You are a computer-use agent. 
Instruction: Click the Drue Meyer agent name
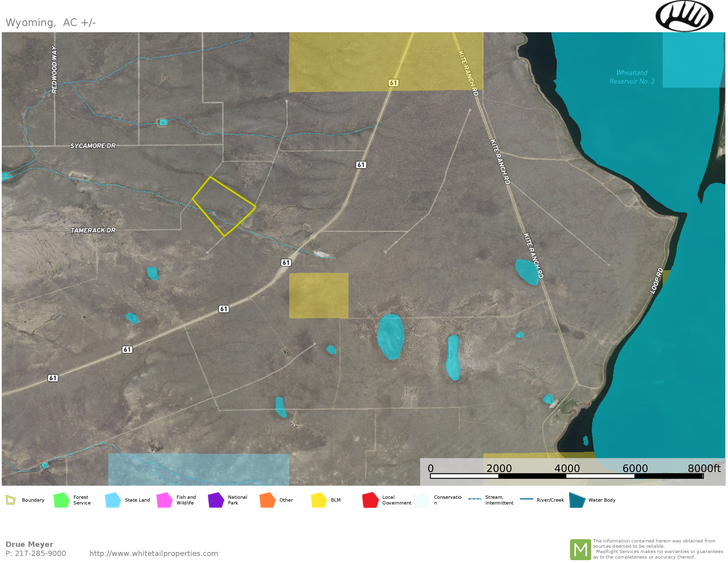coord(29,544)
